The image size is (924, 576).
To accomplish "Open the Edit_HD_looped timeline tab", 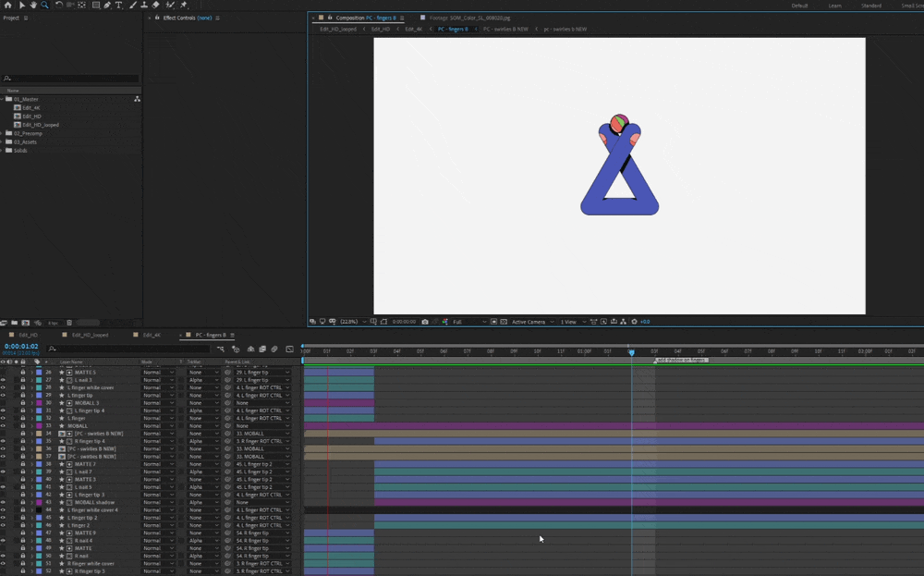I will click(x=91, y=335).
